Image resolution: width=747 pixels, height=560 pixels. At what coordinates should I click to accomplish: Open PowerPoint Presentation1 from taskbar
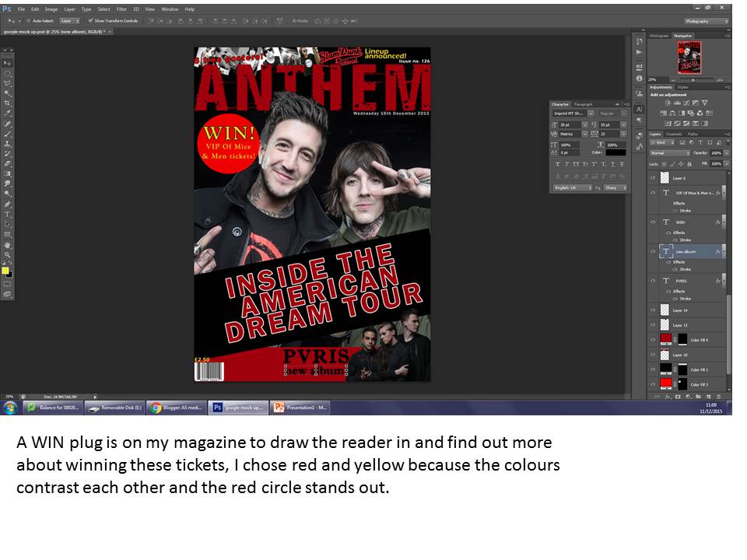pos(300,408)
